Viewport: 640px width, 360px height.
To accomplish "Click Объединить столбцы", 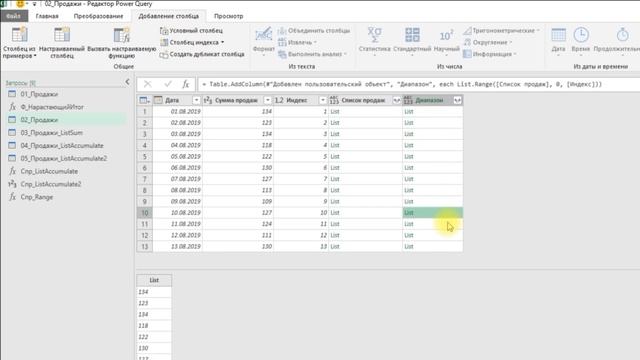I will [x=314, y=31].
